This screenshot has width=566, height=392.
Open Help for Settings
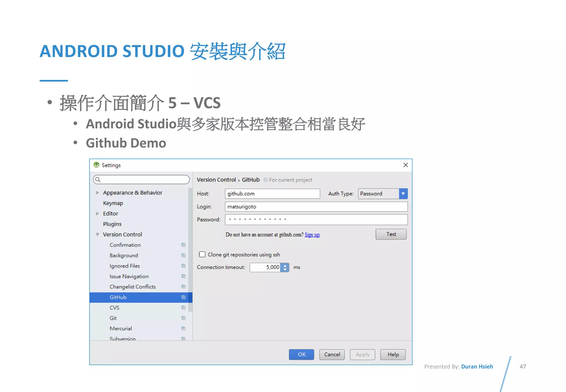click(x=393, y=354)
